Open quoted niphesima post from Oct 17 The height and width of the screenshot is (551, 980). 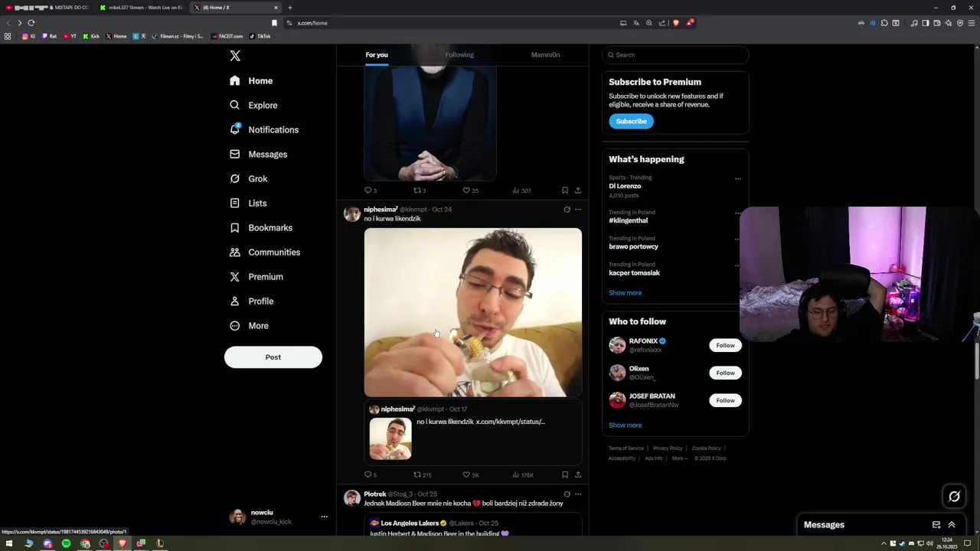point(472,432)
